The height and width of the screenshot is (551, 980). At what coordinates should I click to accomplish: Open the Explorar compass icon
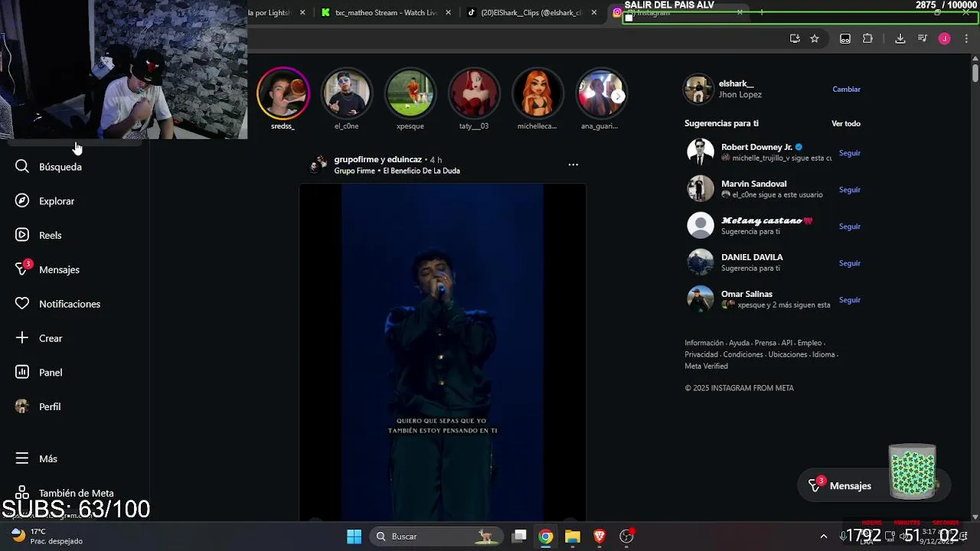pos(22,201)
